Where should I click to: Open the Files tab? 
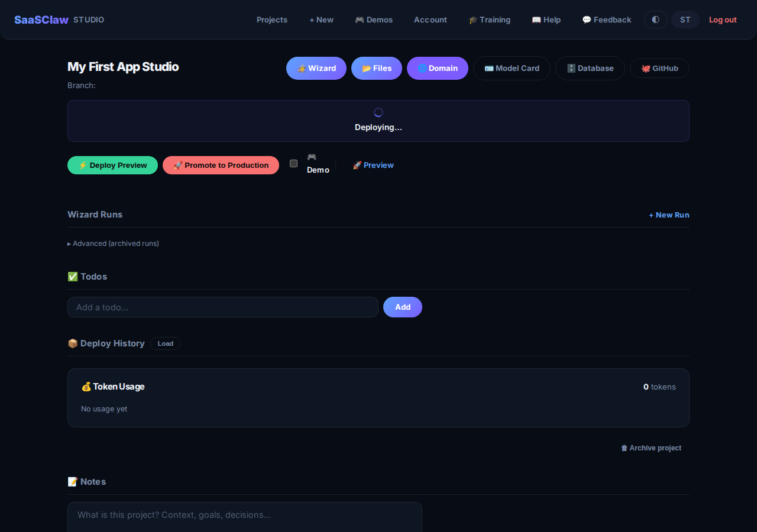click(377, 68)
